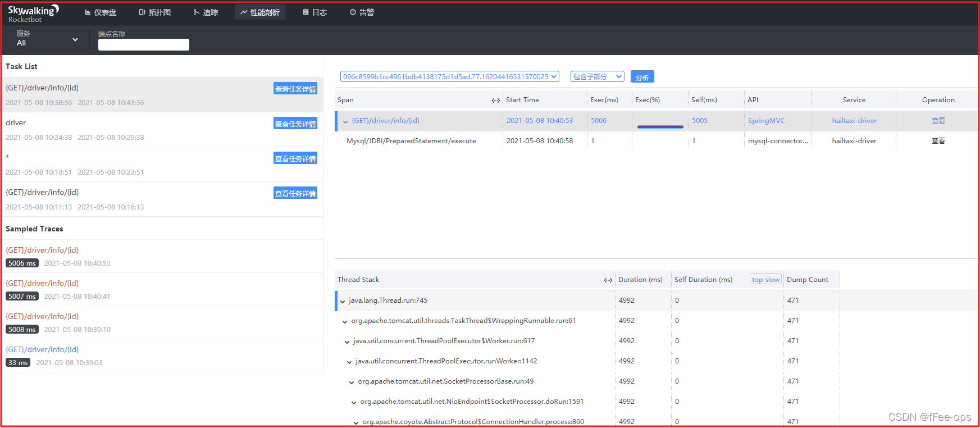
Task: Click 查看 for the mysql-connector span row
Action: click(938, 141)
